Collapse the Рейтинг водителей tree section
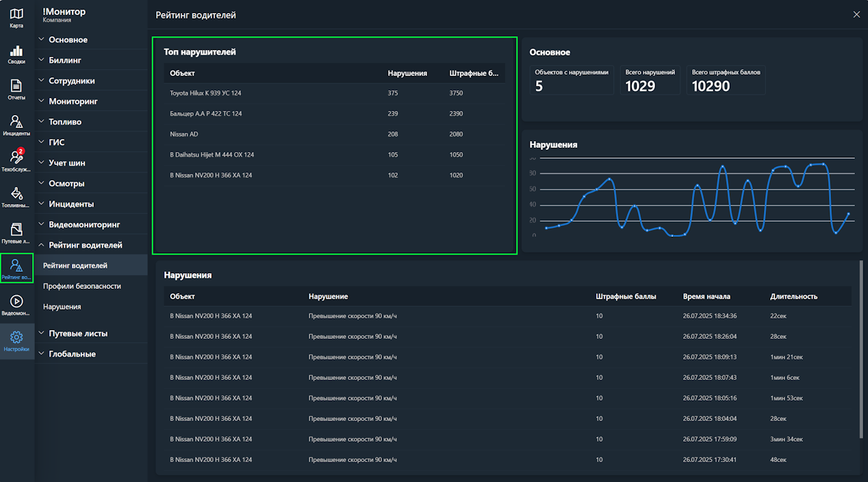 pos(85,245)
